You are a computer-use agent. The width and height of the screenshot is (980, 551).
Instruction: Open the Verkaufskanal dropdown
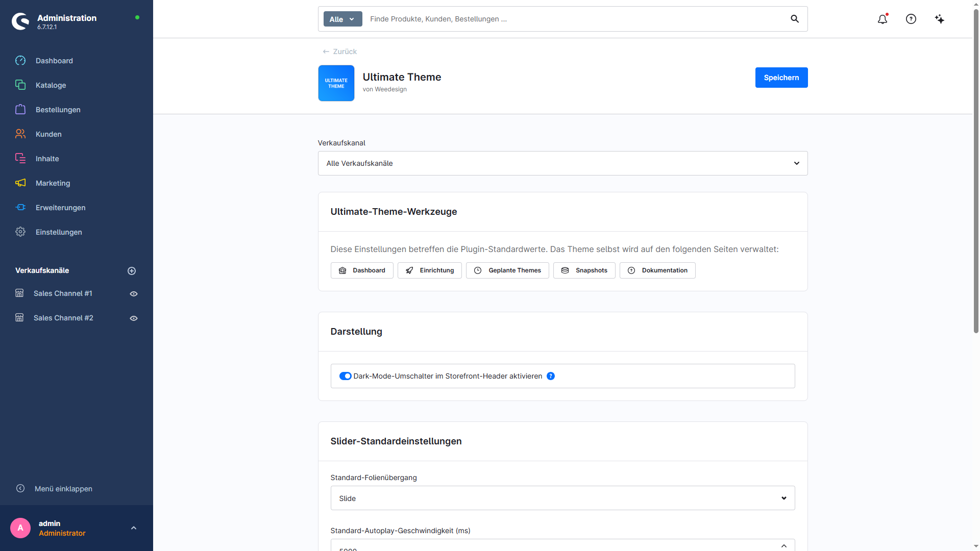562,163
